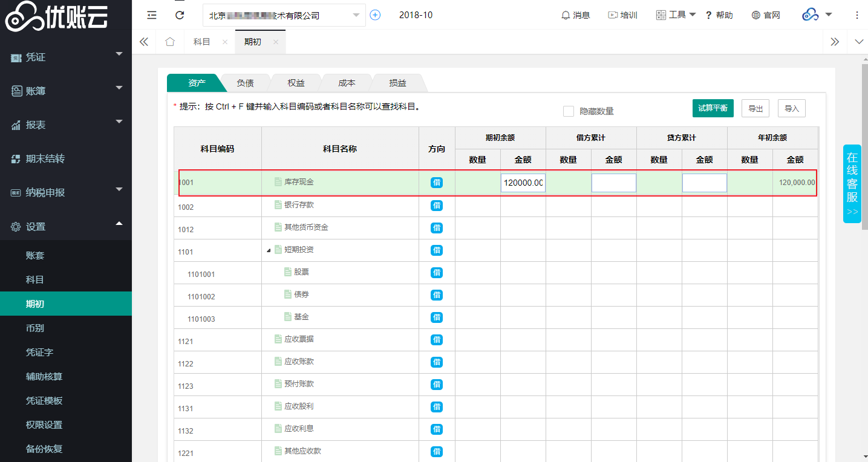868x462 pixels.
Task: Open 币别 in the sidebar submenu
Action: (66, 328)
